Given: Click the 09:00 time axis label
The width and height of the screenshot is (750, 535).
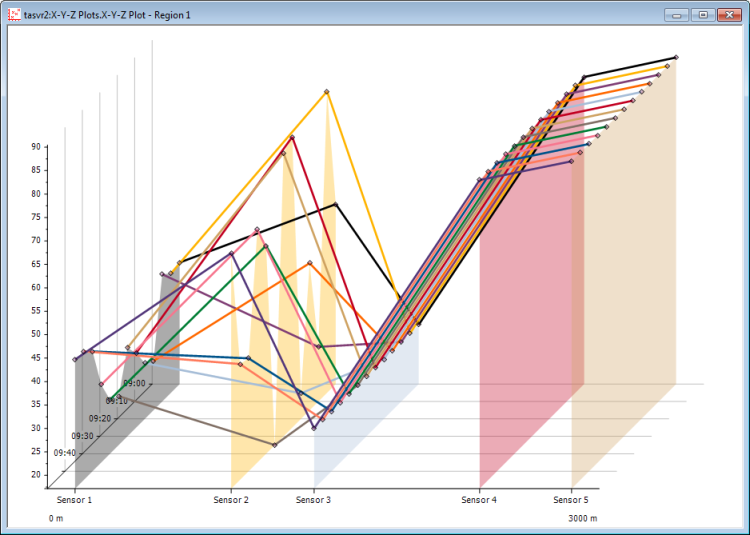Looking at the screenshot, I should tap(134, 383).
